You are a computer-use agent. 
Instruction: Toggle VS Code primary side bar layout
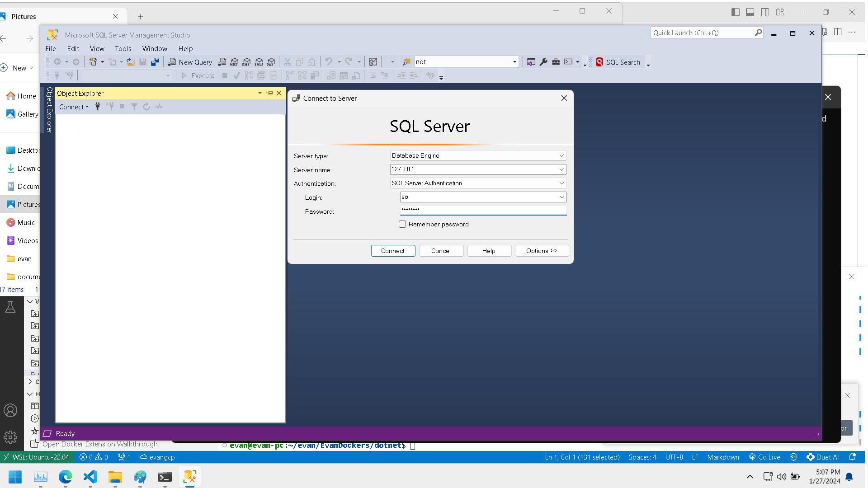tap(736, 12)
